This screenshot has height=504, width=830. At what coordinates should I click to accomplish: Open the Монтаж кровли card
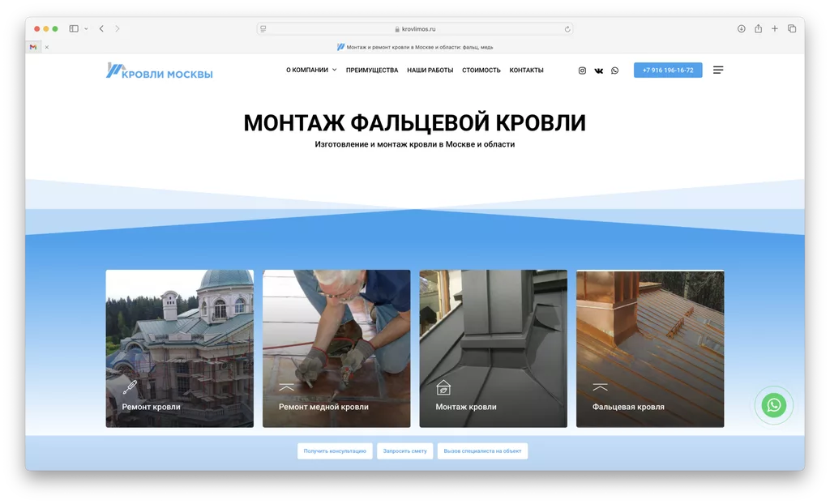point(493,348)
